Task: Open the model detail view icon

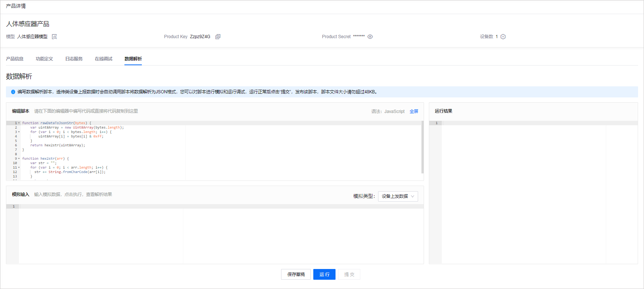Action: point(54,37)
